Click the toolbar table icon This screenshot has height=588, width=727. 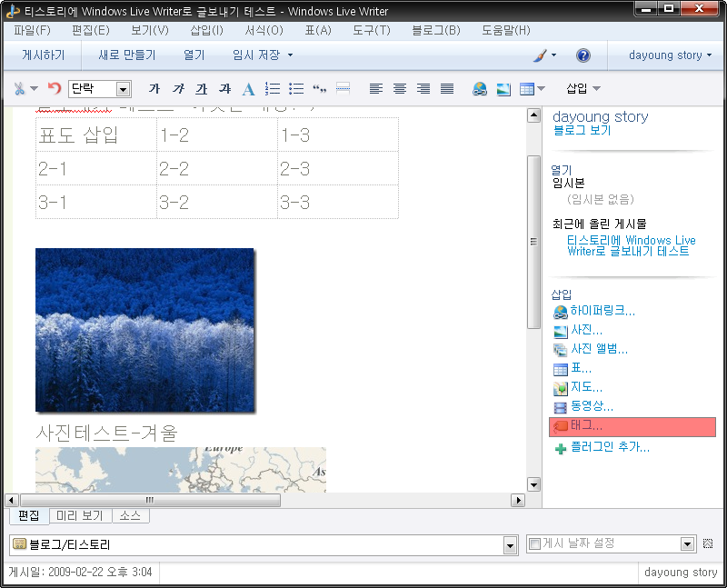[x=527, y=88]
